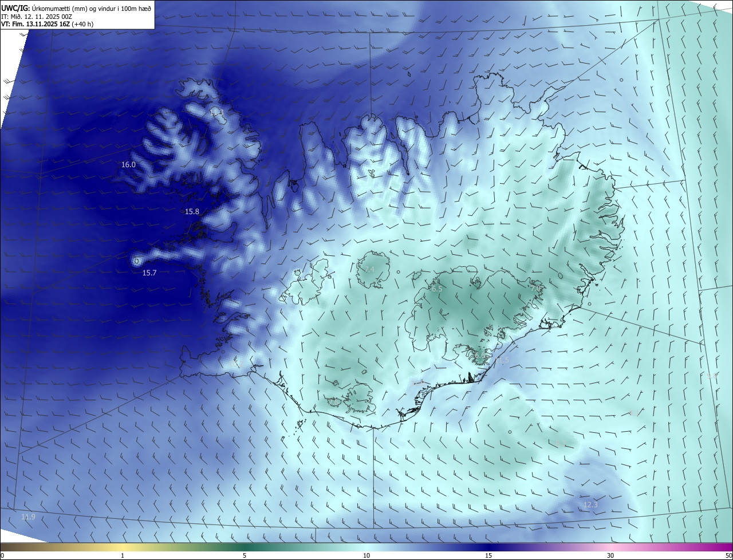Click the 11.5 value near the southeast coast

(502, 360)
